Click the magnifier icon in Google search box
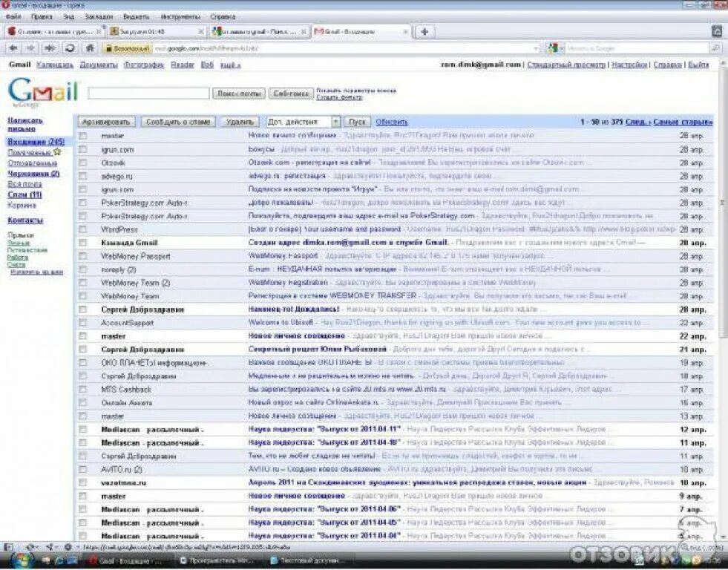The width and height of the screenshot is (728, 570). coord(715,47)
